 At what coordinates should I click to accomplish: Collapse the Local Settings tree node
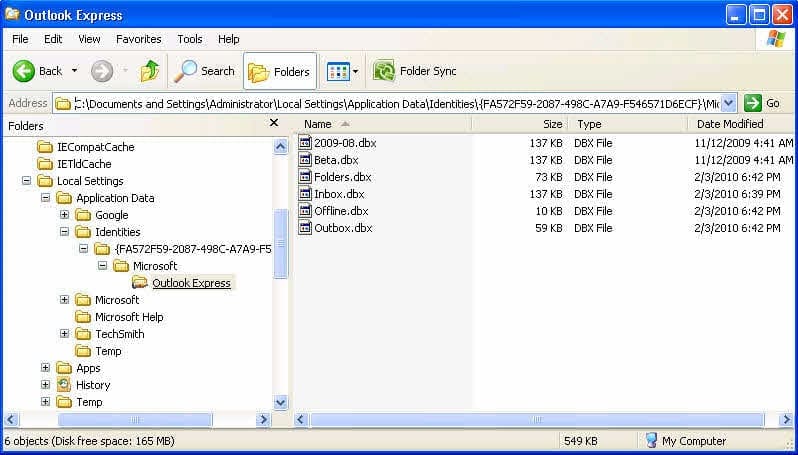click(x=26, y=181)
